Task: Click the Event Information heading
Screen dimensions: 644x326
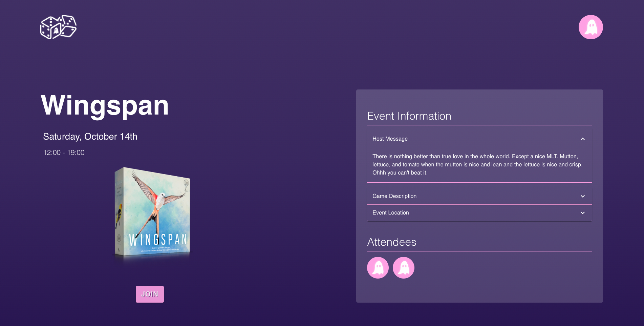Action: (409, 116)
